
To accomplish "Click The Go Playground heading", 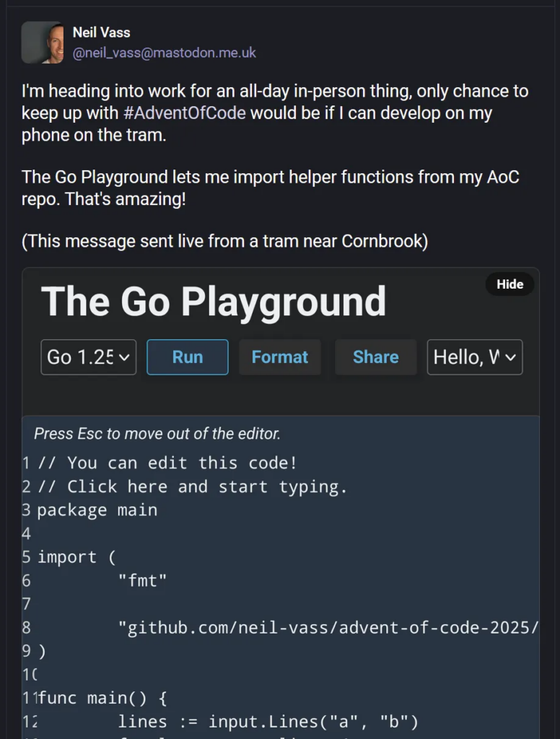I will [x=214, y=302].
